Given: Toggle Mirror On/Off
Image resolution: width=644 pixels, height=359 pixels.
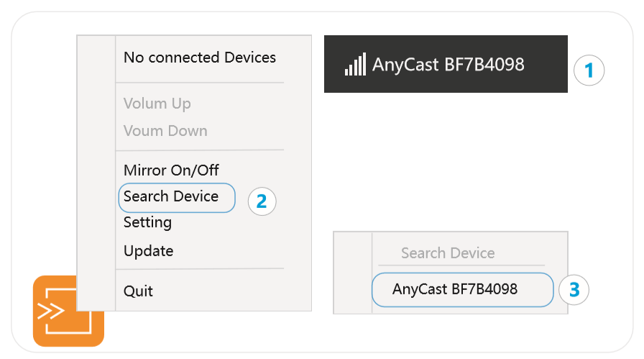Looking at the screenshot, I should pyautogui.click(x=171, y=171).
